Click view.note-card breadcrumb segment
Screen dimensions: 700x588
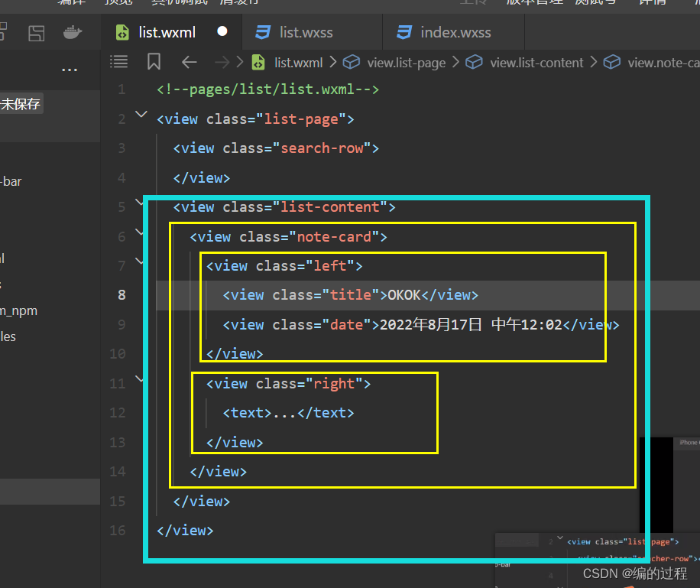coord(663,63)
